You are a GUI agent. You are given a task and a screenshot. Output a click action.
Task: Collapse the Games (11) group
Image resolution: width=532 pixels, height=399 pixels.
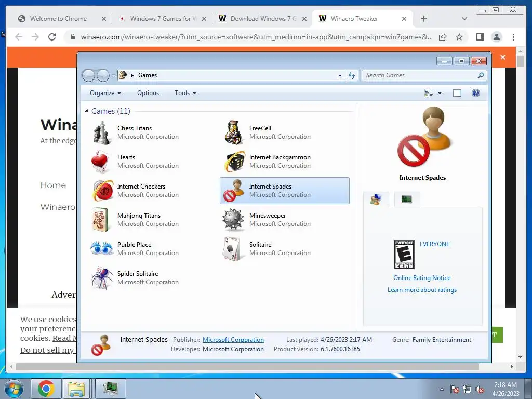pos(86,111)
